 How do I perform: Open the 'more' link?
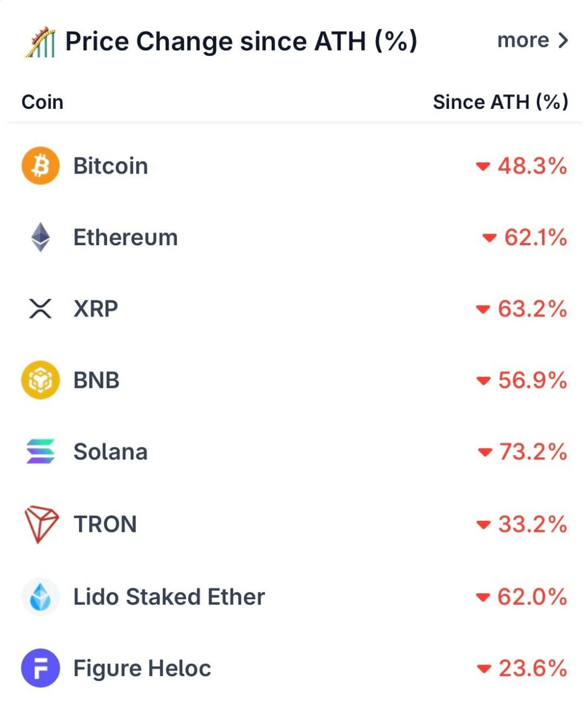tap(523, 40)
